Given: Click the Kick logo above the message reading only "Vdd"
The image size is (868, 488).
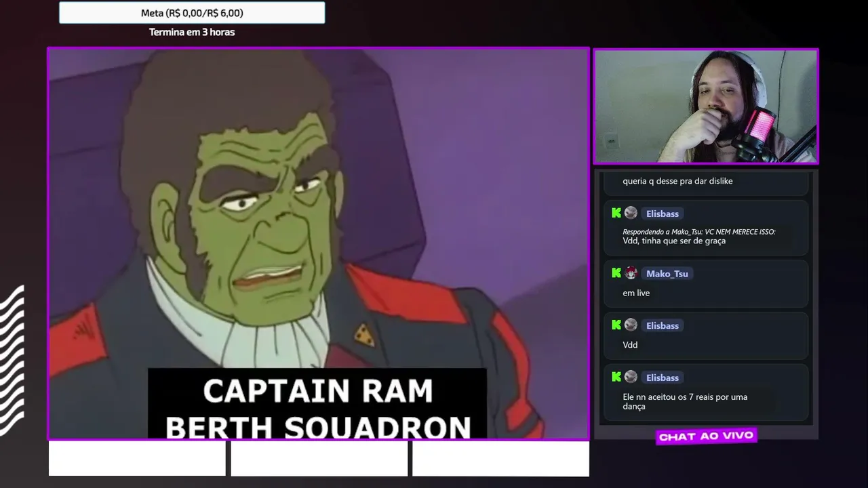Looking at the screenshot, I should tap(616, 325).
